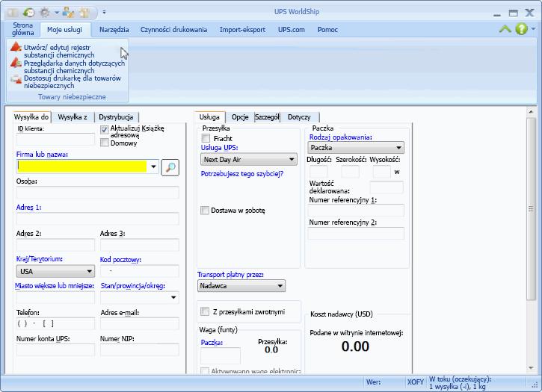
Task: Click the scrollbar up arrow
Action: (531, 112)
